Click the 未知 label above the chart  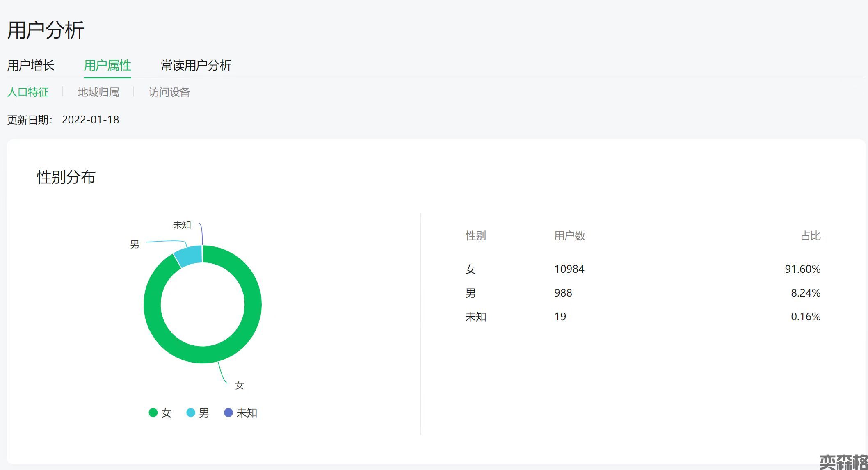182,225
